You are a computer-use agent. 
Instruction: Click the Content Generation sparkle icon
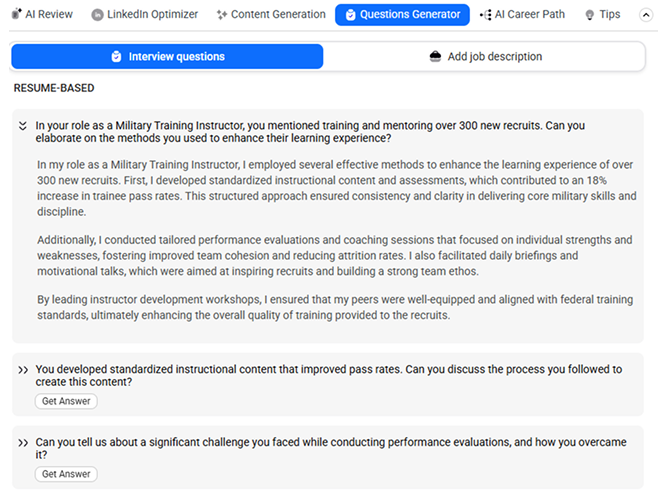[x=222, y=15]
